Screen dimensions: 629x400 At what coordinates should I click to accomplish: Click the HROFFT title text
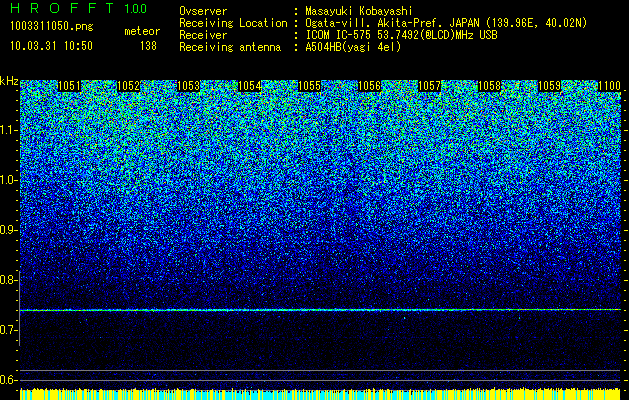click(x=62, y=8)
